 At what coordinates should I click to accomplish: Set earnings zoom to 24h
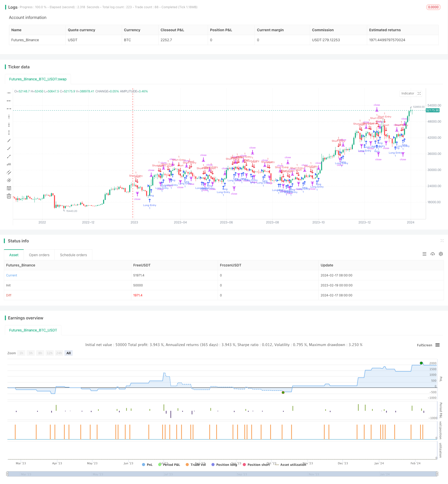pos(59,353)
